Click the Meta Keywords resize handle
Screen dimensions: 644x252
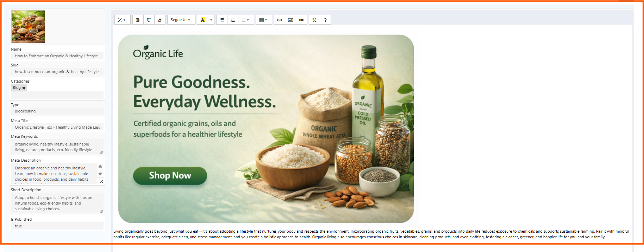click(101, 152)
